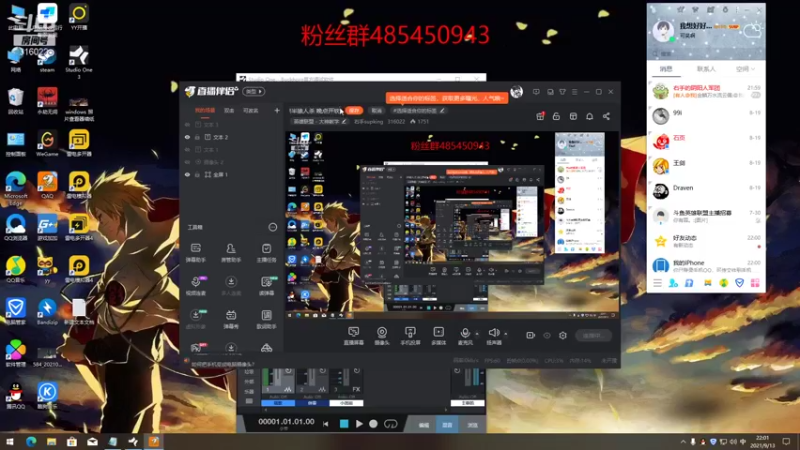Click Stop in Studio One transport
The width and height of the screenshot is (800, 450).
[344, 423]
